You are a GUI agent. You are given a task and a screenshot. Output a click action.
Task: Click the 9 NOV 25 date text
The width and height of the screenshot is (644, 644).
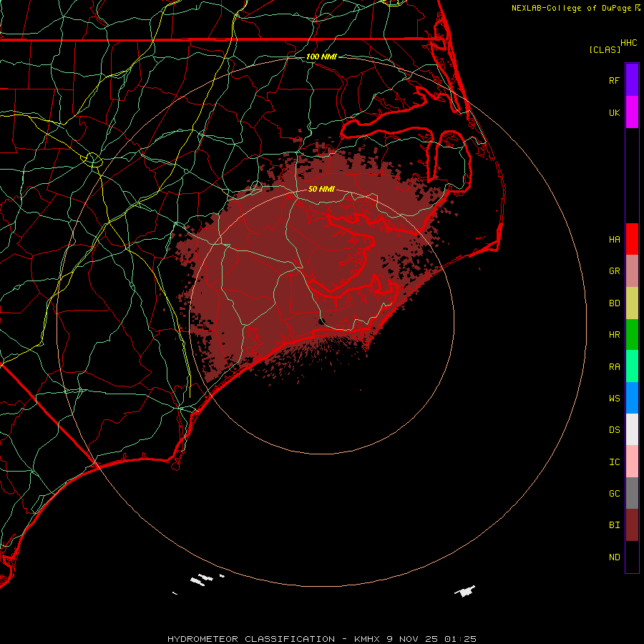[x=413, y=639]
